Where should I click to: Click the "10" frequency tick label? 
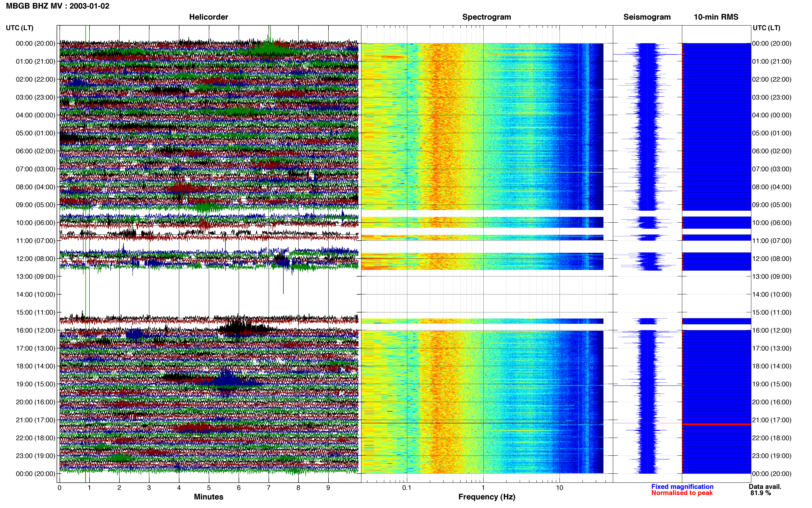pyautogui.click(x=559, y=487)
